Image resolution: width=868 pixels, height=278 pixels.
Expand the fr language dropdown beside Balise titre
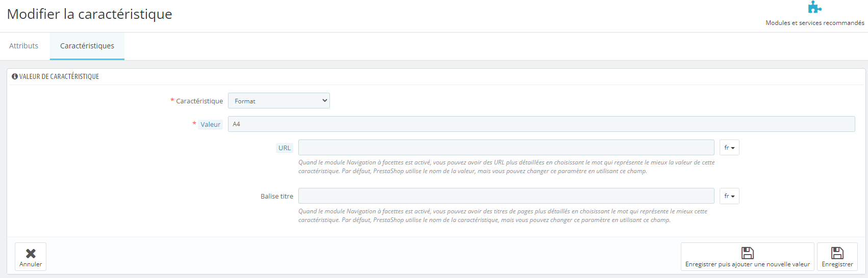click(x=729, y=196)
